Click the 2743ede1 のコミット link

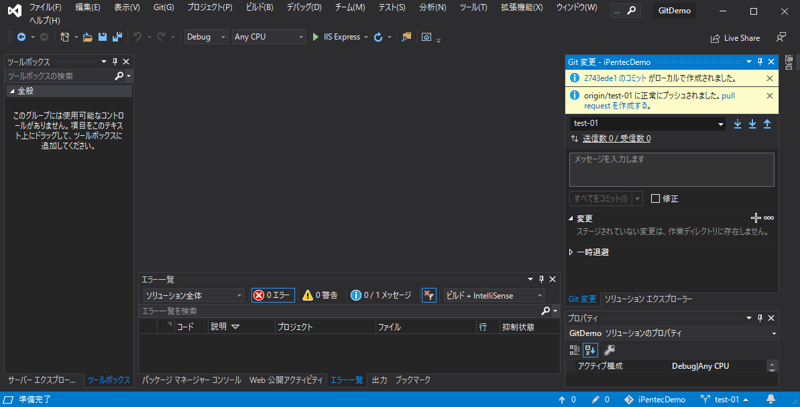[x=615, y=78]
